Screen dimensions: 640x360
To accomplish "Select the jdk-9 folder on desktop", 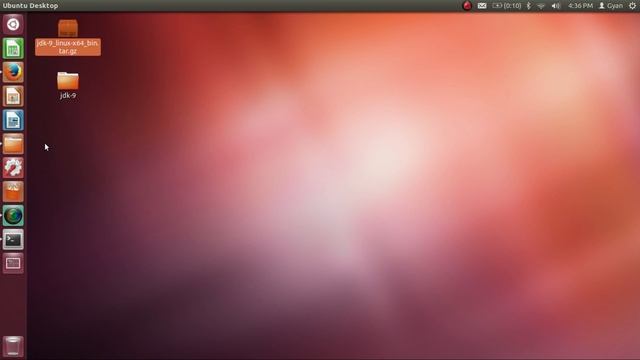I will click(x=68, y=80).
